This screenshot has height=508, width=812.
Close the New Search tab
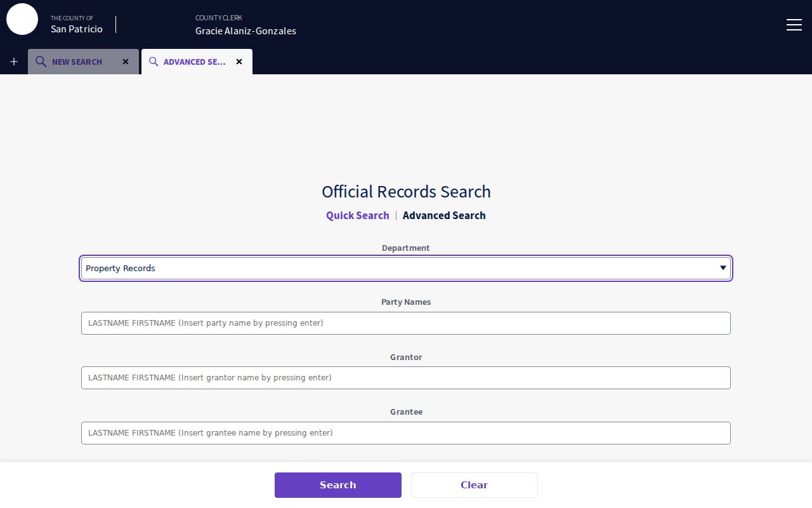(x=126, y=62)
